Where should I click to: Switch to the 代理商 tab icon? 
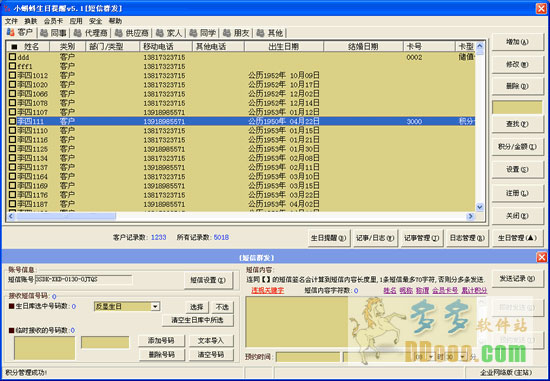[78, 33]
